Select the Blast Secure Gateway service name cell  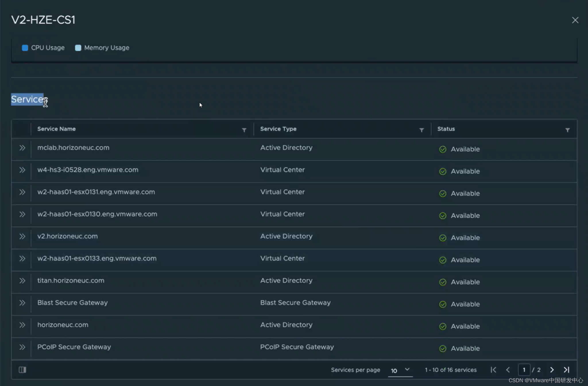coord(72,303)
